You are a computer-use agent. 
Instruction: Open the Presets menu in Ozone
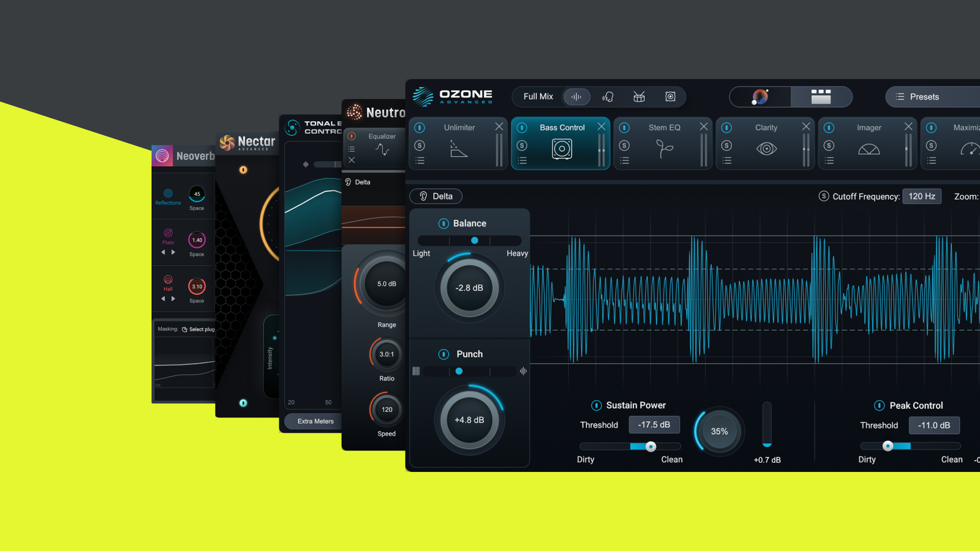pos(933,97)
